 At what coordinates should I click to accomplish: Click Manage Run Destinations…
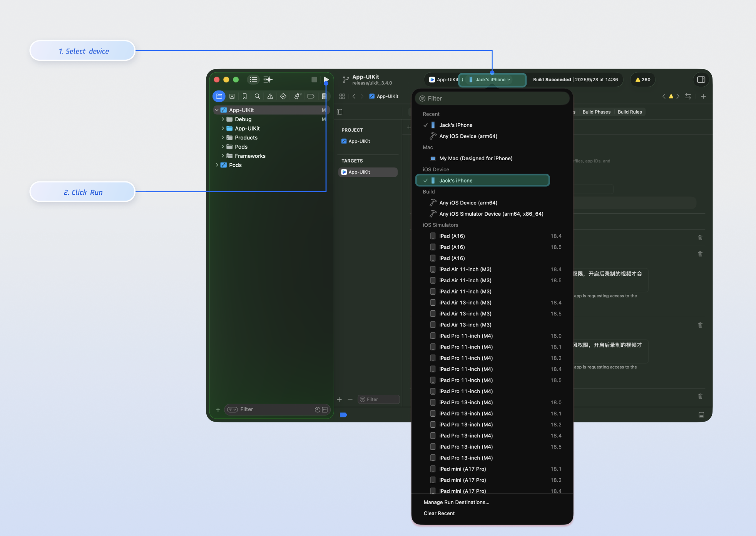[456, 502]
